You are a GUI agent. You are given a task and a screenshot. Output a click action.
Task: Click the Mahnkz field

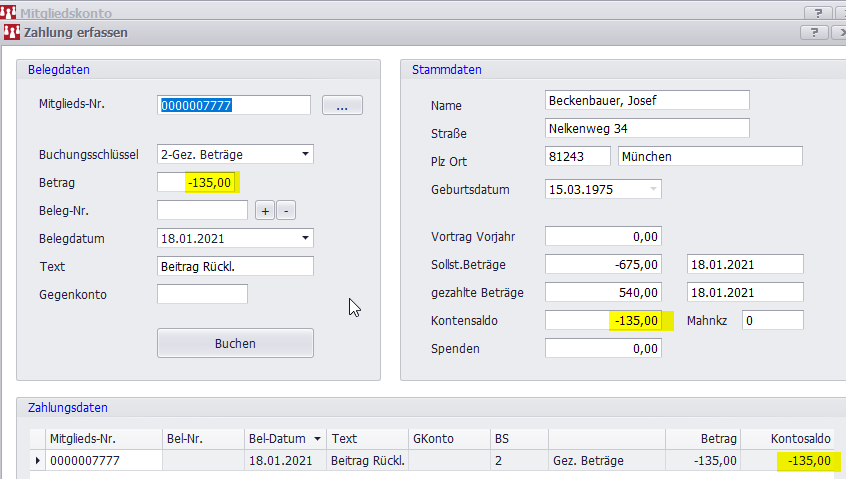coord(773,320)
